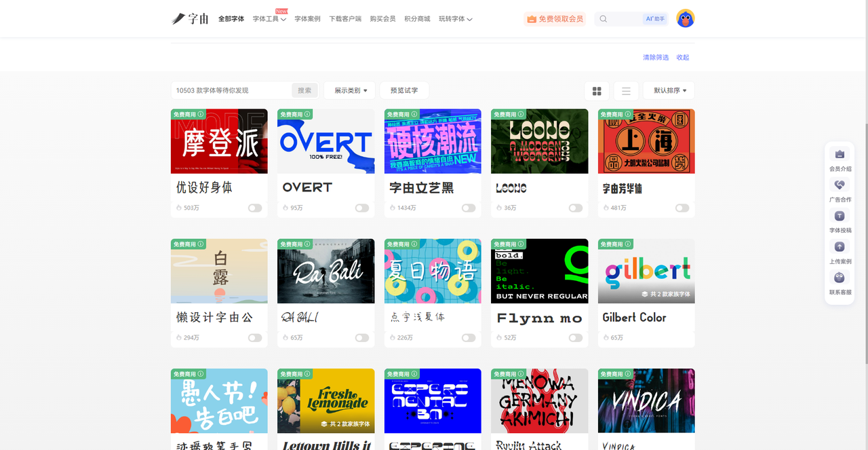868x450 pixels.
Task: Open 联系客服 sidebar icon
Action: (x=840, y=278)
